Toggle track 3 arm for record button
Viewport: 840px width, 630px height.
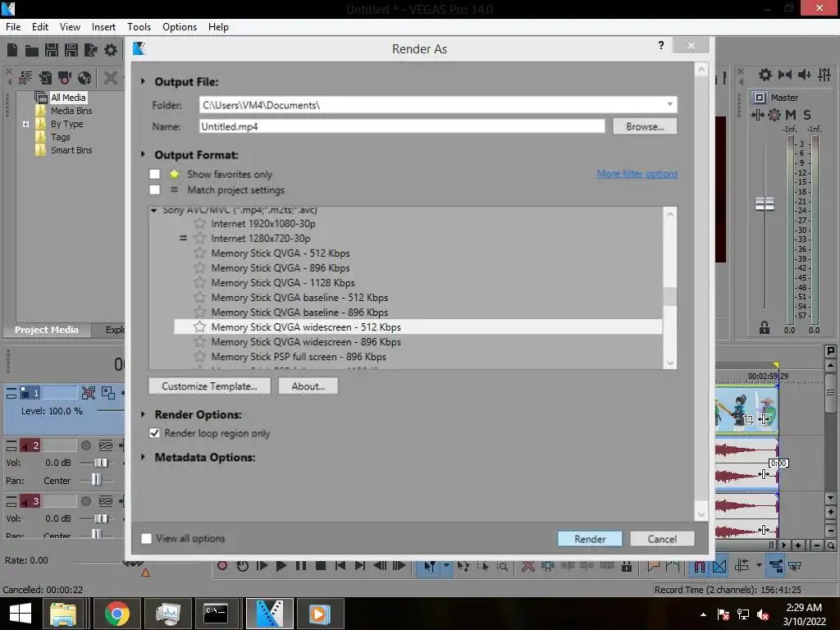tap(85, 501)
